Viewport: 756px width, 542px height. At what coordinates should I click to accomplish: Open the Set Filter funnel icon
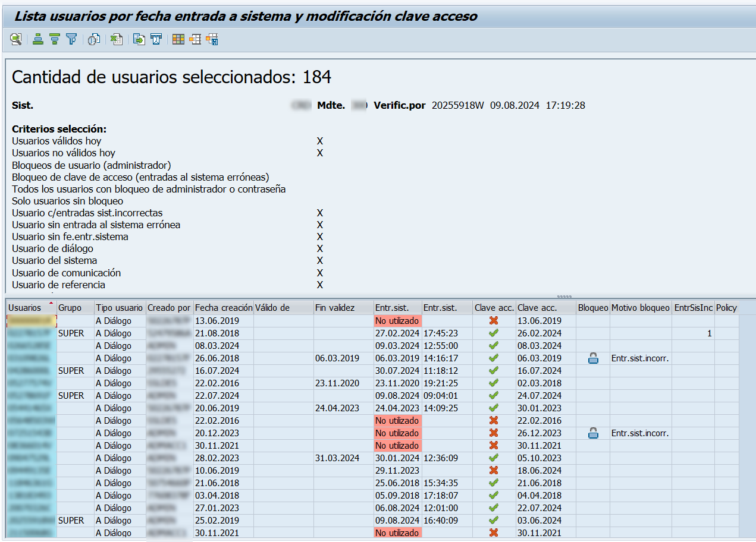pyautogui.click(x=71, y=40)
